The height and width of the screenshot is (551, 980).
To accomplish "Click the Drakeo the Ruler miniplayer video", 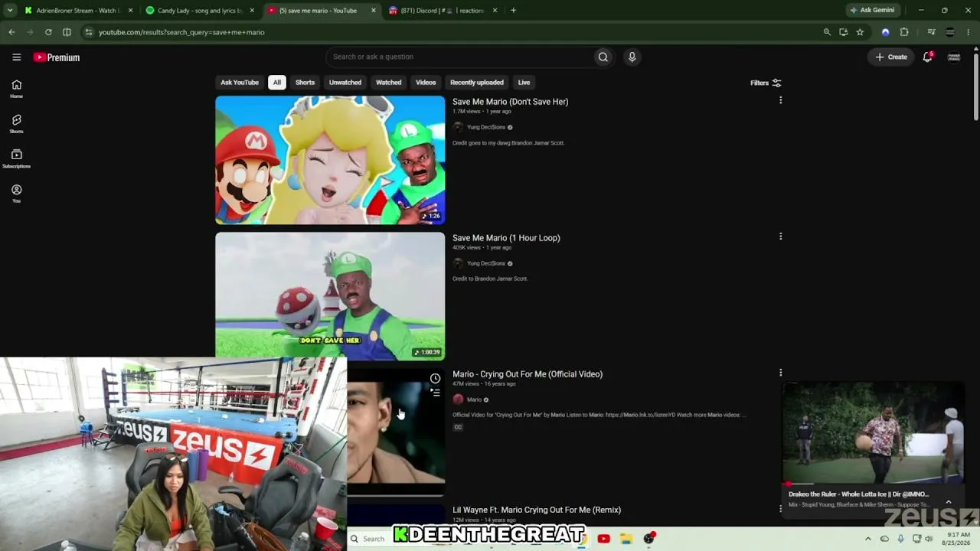I will coord(873,432).
